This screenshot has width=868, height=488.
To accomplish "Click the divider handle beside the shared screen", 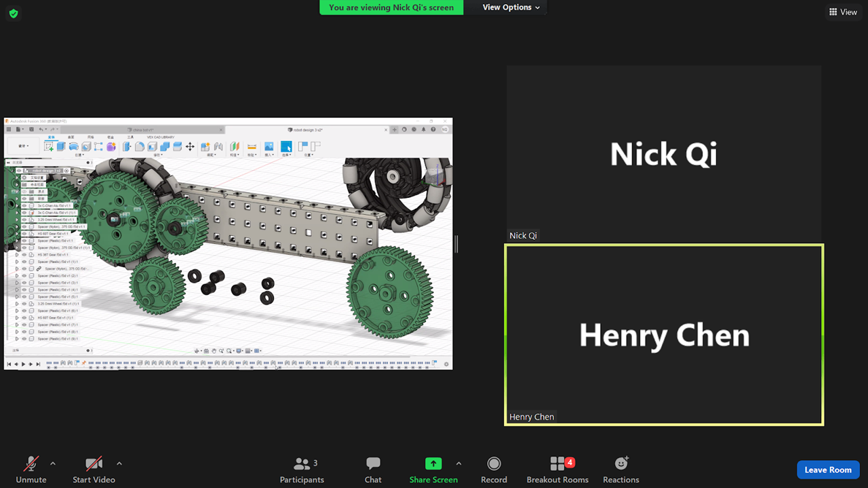I will 456,244.
